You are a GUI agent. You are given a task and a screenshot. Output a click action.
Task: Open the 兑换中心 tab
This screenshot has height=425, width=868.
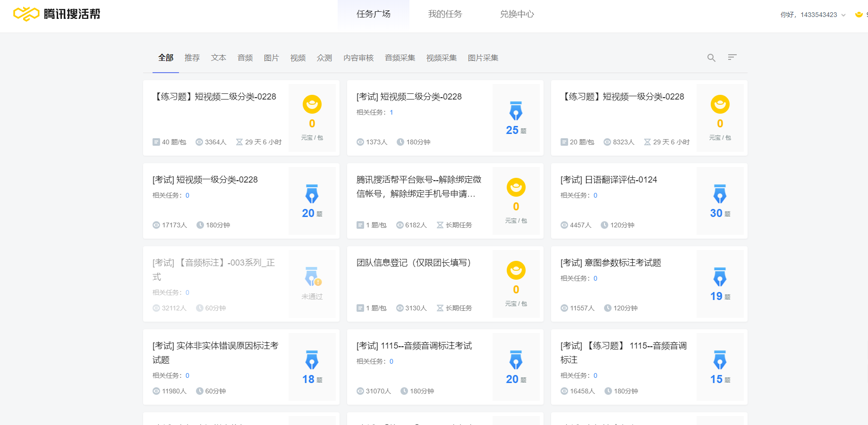517,14
